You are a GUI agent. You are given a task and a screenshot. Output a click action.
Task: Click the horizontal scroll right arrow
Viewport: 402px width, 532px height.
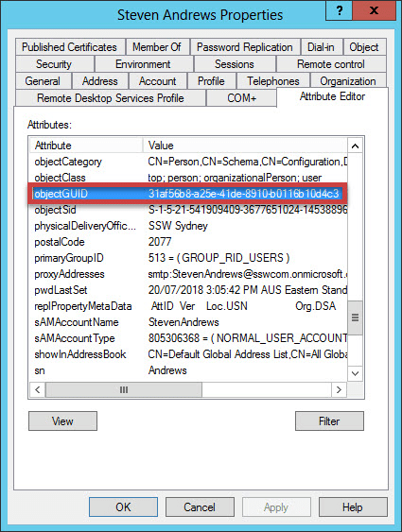click(x=339, y=389)
